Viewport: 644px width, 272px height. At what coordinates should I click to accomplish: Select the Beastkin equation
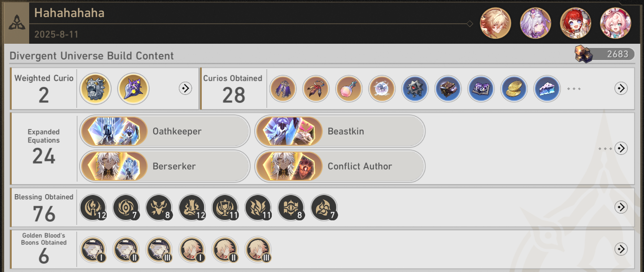tap(340, 131)
